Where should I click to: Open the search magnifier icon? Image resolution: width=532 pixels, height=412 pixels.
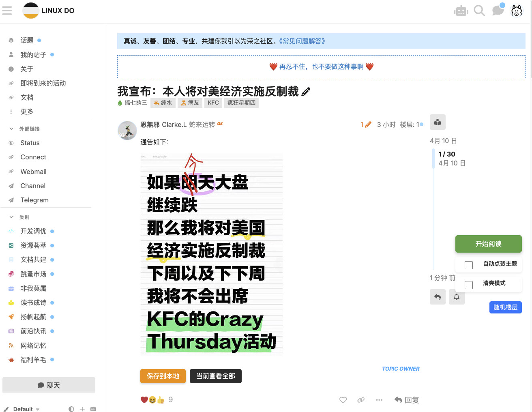point(479,11)
